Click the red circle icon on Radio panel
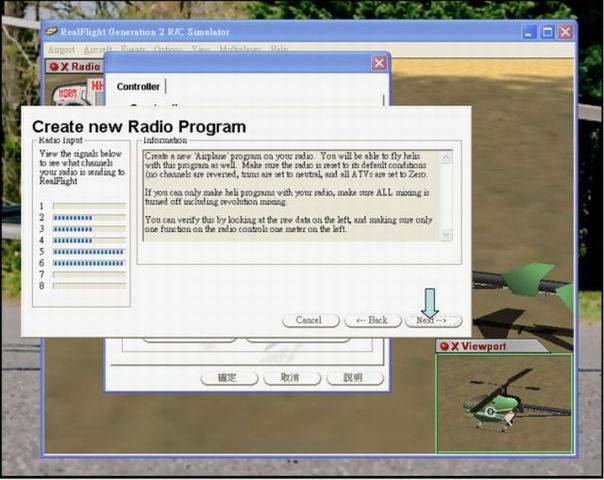 (54, 67)
